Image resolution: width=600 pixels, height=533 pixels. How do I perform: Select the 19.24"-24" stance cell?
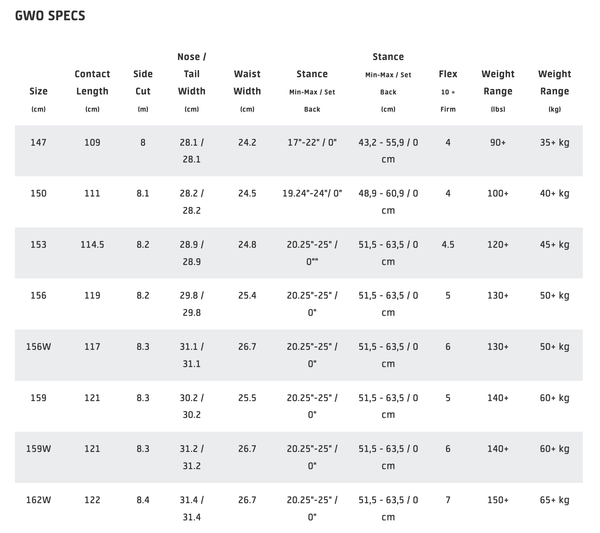[312, 193]
